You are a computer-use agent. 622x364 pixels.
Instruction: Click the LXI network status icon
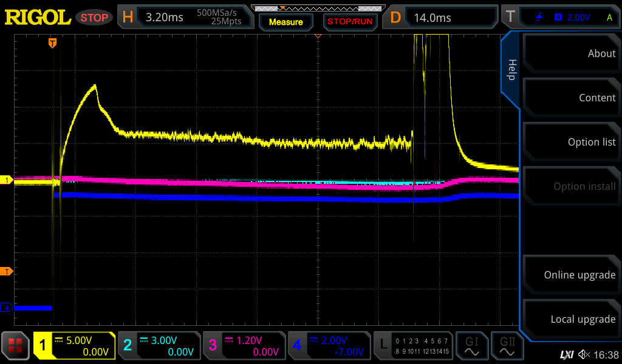(567, 354)
